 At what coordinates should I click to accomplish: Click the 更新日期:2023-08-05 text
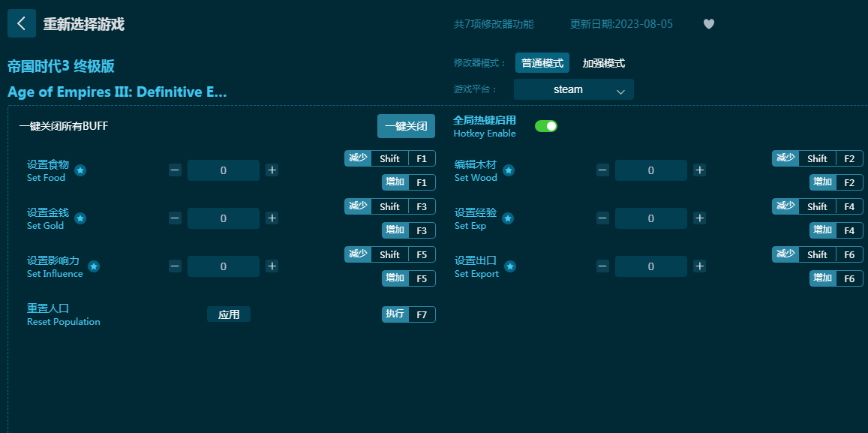point(622,24)
